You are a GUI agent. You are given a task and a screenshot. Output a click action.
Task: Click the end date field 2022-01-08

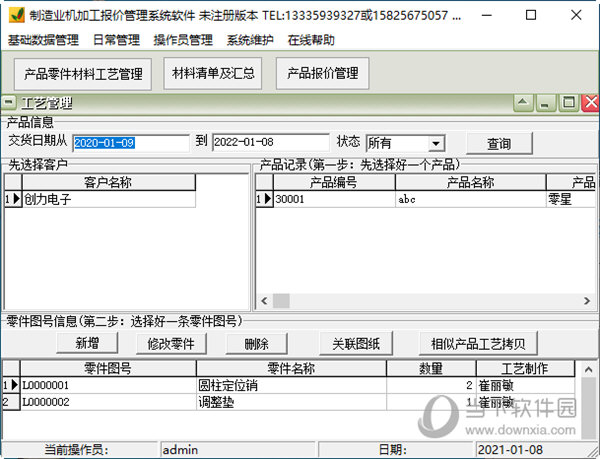[271, 142]
